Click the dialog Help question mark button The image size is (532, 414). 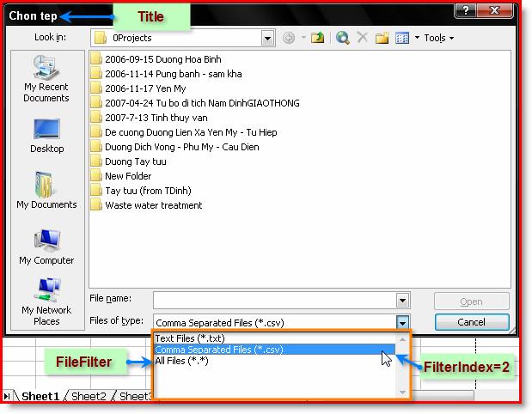pos(466,10)
